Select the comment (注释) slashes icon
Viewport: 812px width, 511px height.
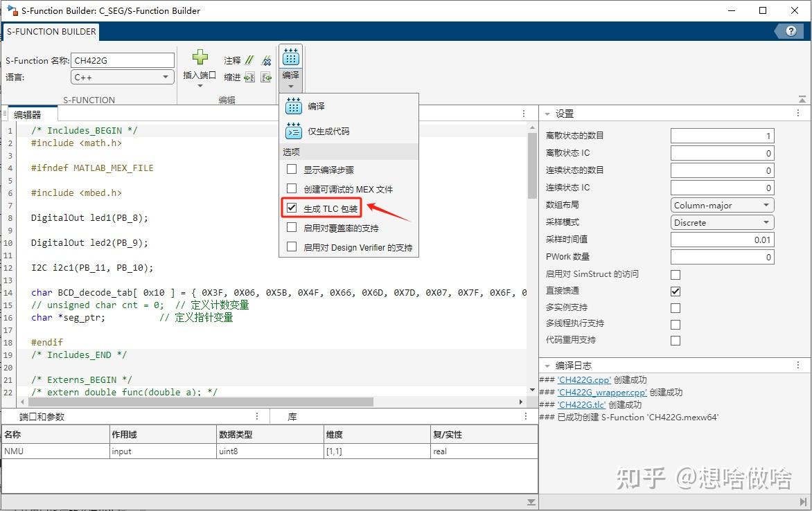[248, 61]
